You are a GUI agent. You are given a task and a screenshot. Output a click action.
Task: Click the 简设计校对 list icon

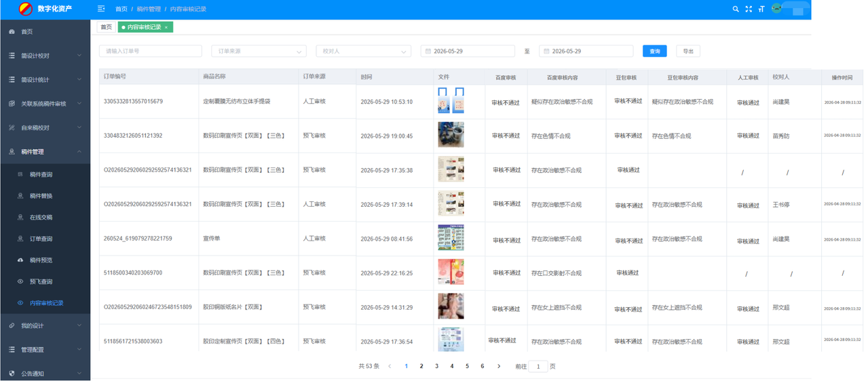(12, 56)
